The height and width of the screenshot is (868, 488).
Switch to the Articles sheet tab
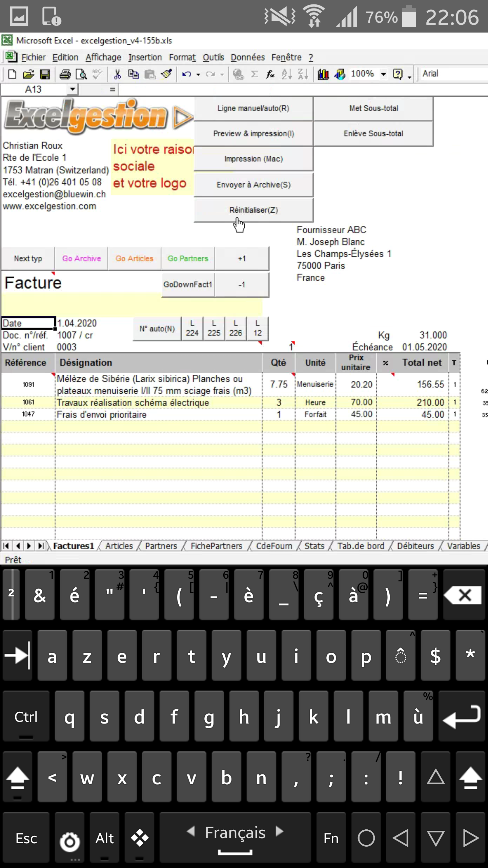pyautogui.click(x=119, y=546)
